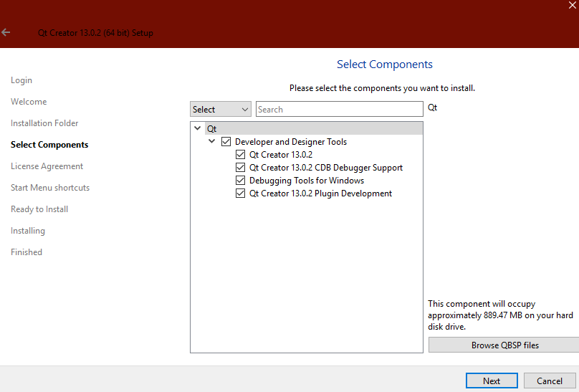The width and height of the screenshot is (579, 392).
Task: Click Browse QBSP files button
Action: 504,345
